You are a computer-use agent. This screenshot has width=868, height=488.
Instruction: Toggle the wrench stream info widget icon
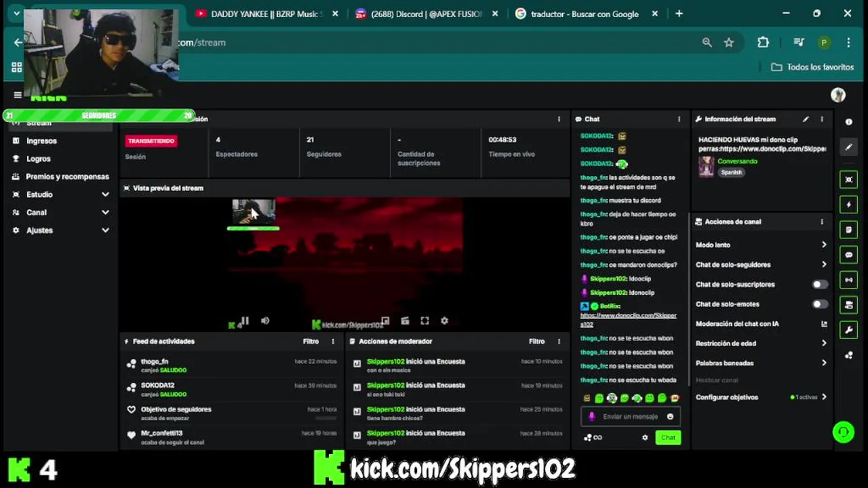(x=848, y=330)
